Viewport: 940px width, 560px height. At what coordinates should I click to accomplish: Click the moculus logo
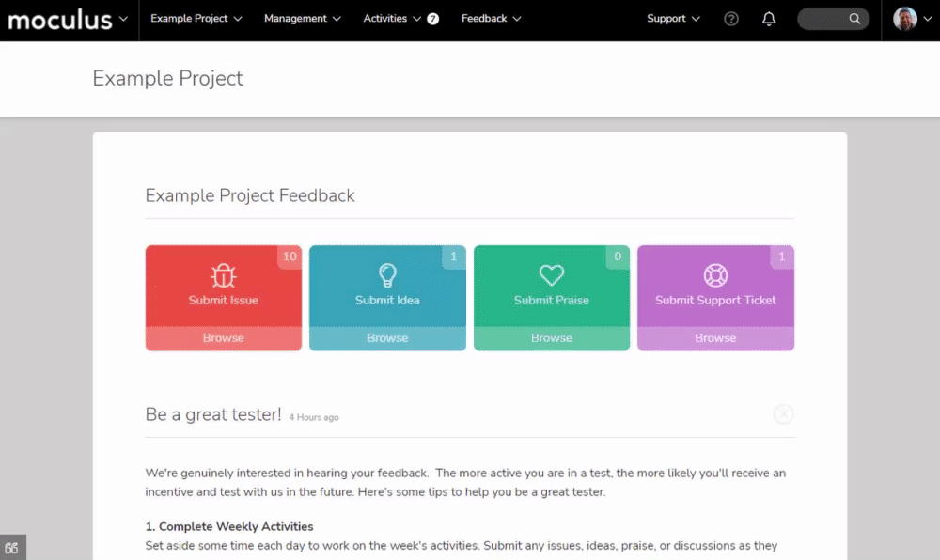tap(60, 20)
